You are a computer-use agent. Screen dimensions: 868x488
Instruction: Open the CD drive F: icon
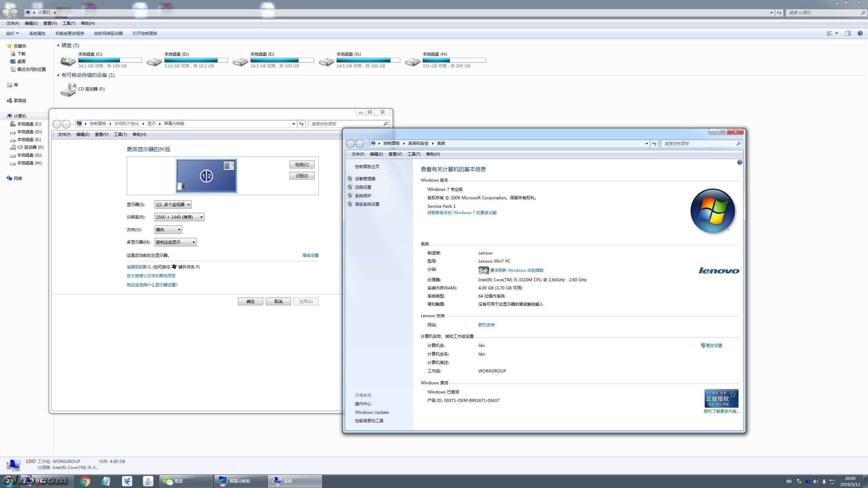tap(68, 89)
